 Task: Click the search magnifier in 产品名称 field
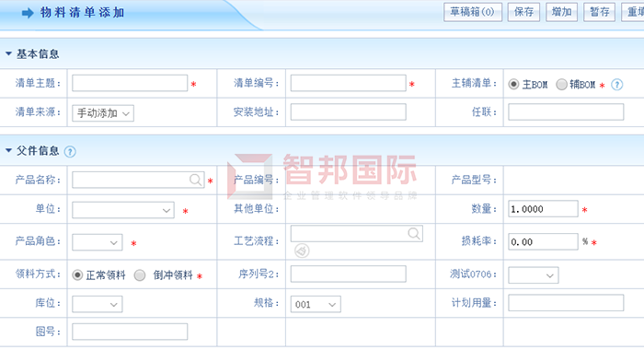click(x=195, y=180)
